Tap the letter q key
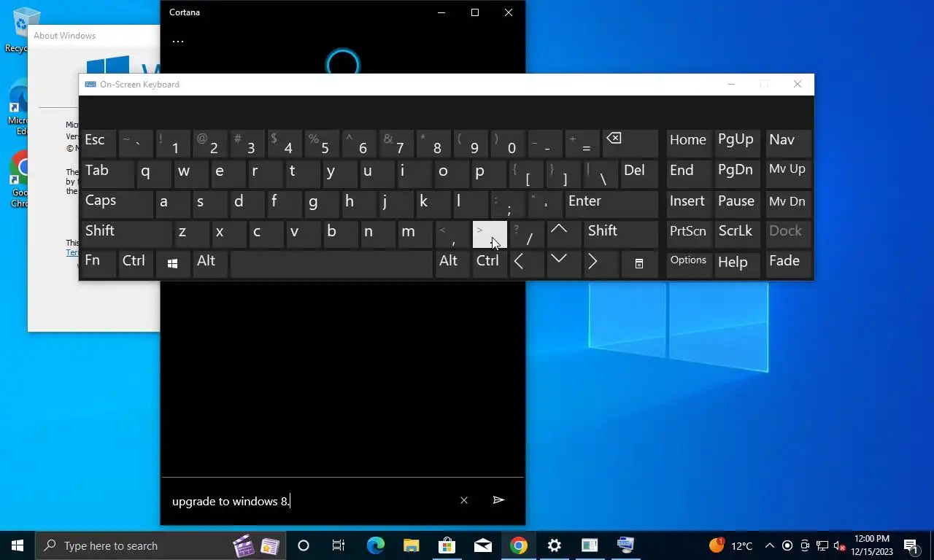Screen dimensions: 934x560 pyautogui.click(x=154, y=174)
